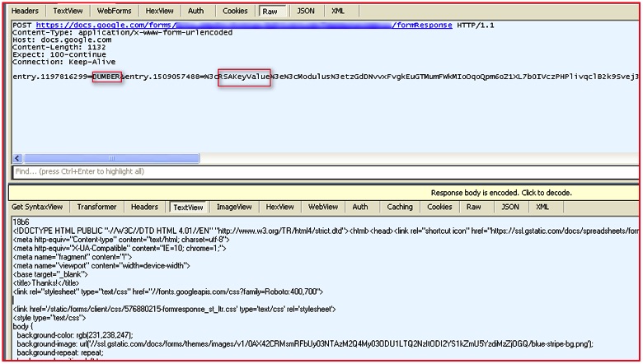Click the Content-type charset=utf-8 meta line

pyautogui.click(x=121, y=240)
